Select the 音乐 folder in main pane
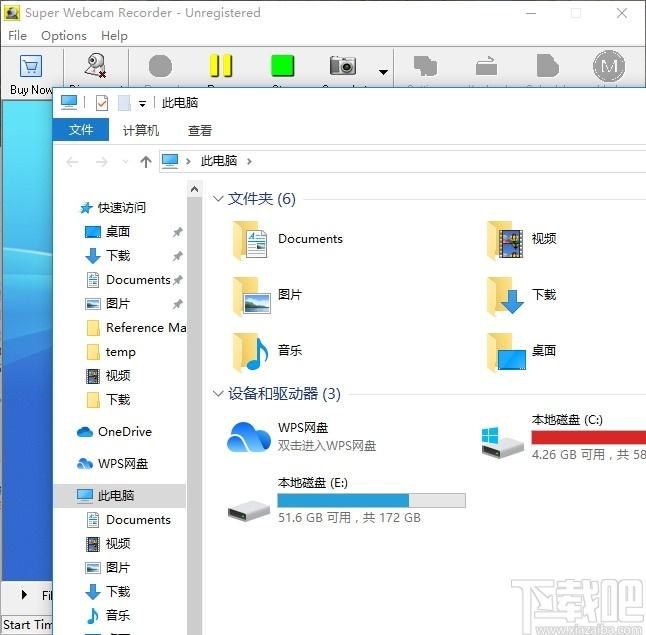The width and height of the screenshot is (646, 635). tap(268, 351)
